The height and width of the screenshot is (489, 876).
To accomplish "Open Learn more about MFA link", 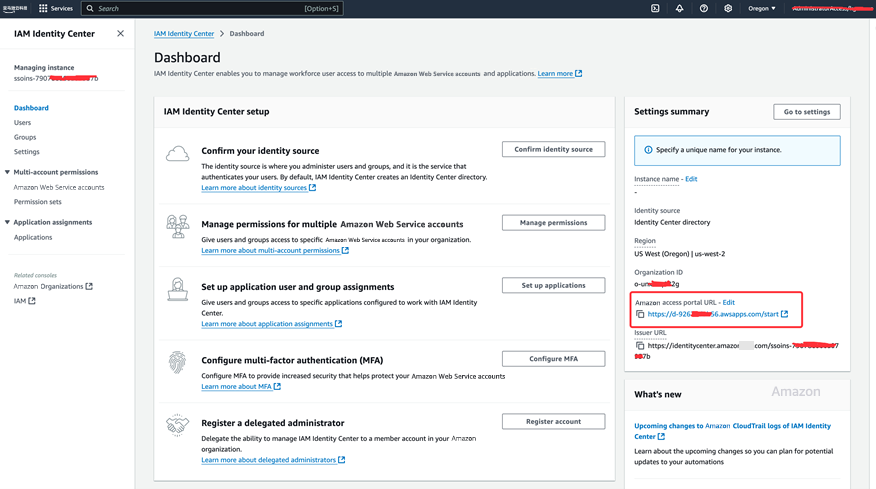I will coord(241,386).
